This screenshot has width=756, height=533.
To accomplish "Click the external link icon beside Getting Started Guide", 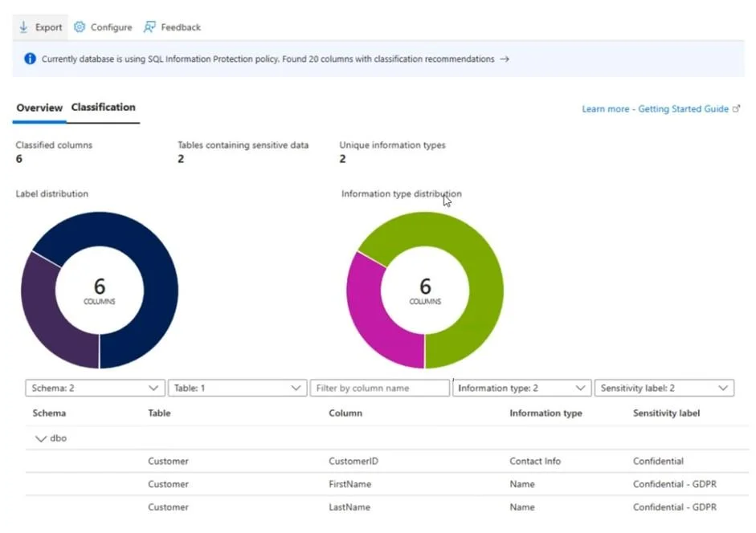I will [736, 109].
